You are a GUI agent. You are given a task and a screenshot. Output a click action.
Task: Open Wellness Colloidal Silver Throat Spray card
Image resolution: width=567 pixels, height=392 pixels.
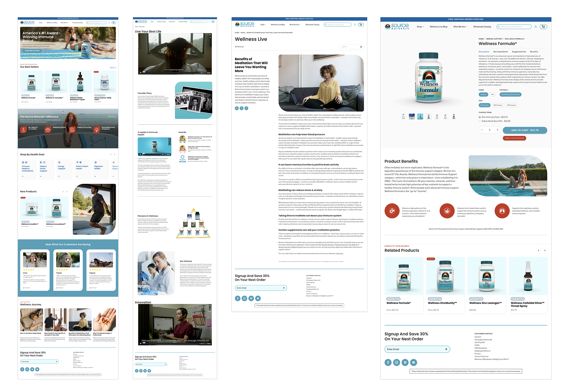528,285
